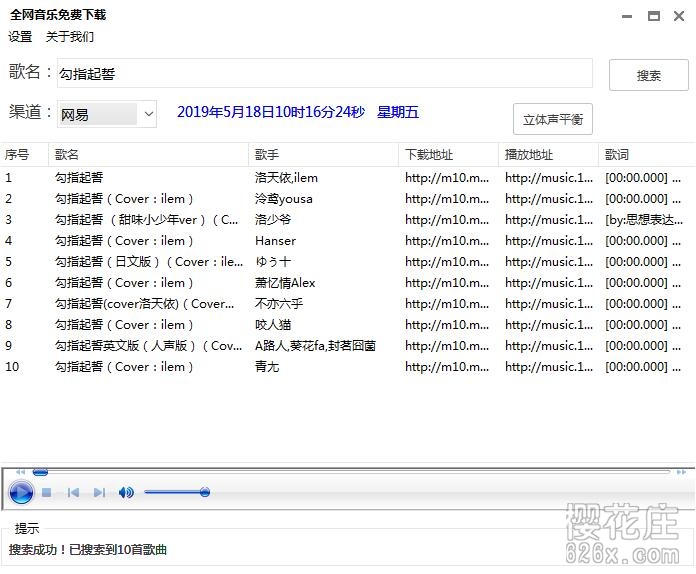Click the 搜索成功 status message
The width and height of the screenshot is (696, 574).
(88, 550)
